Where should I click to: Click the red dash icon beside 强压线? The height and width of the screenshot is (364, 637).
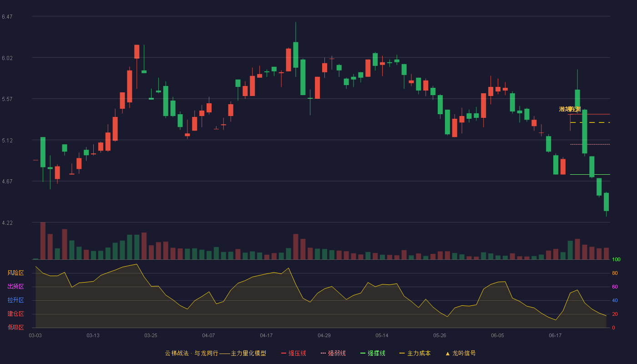tap(284, 354)
